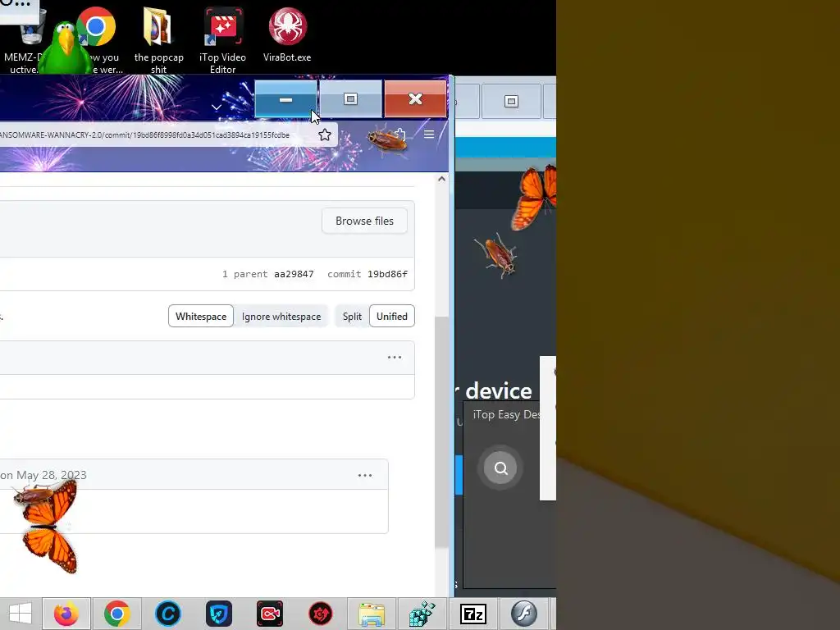
Task: Open the Flash player taskbar icon
Action: tap(524, 614)
